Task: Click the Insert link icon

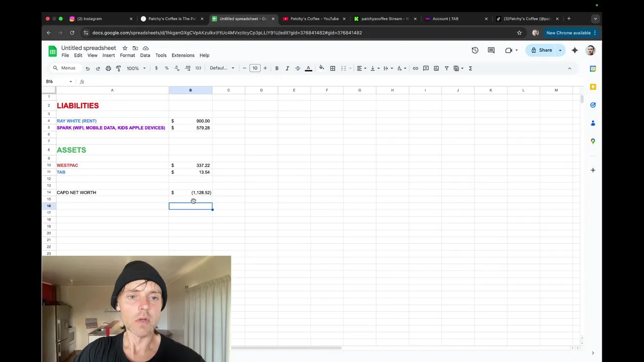Action: click(416, 68)
